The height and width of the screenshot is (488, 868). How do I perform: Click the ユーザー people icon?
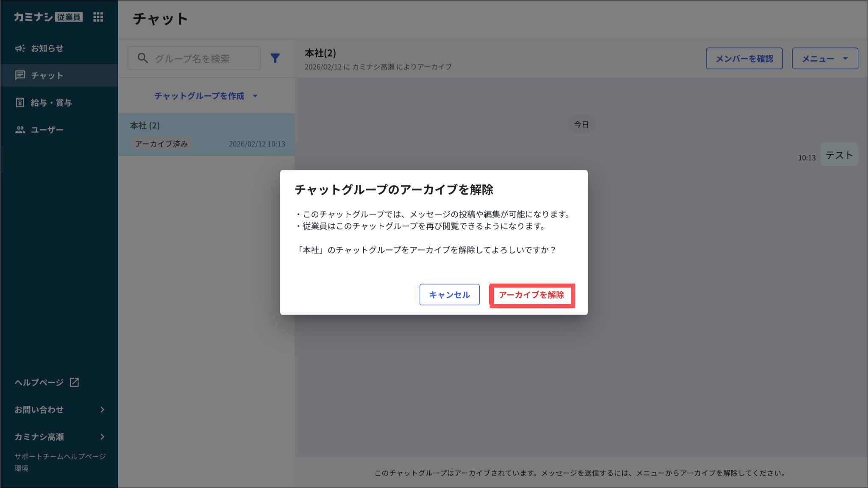pyautogui.click(x=20, y=130)
